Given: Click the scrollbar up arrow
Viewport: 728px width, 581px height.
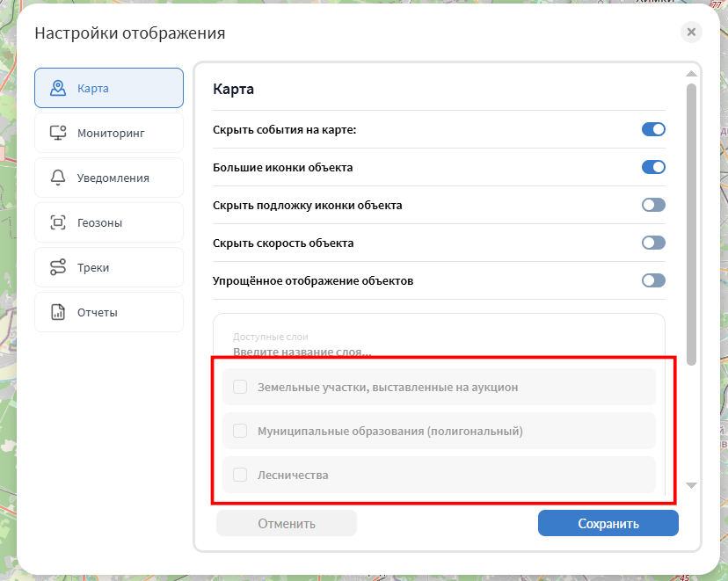Looking at the screenshot, I should tap(691, 74).
